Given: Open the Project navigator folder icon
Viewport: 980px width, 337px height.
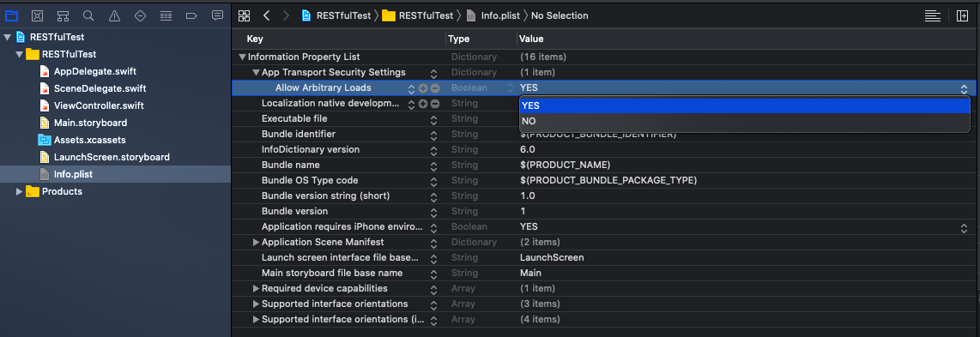Looking at the screenshot, I should 11,15.
